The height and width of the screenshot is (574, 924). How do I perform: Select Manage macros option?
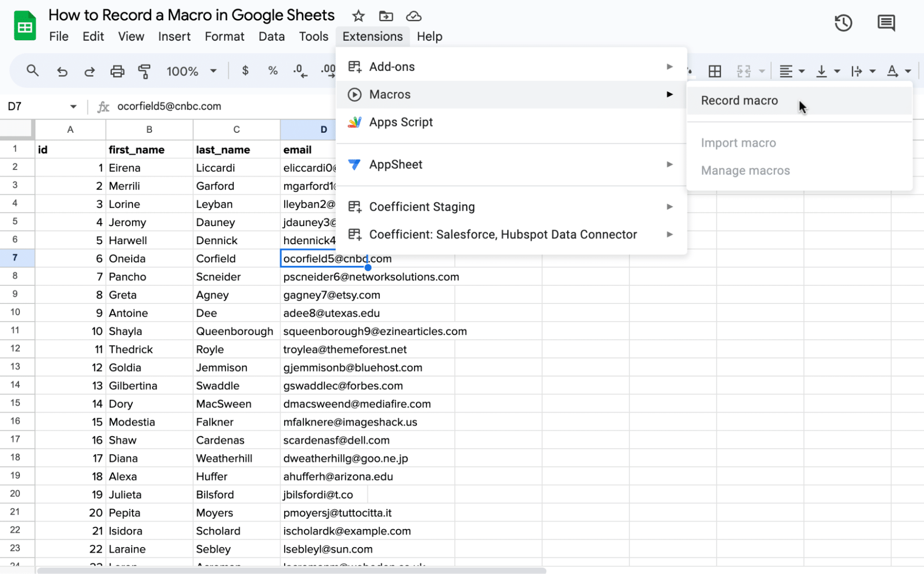[x=799, y=171]
